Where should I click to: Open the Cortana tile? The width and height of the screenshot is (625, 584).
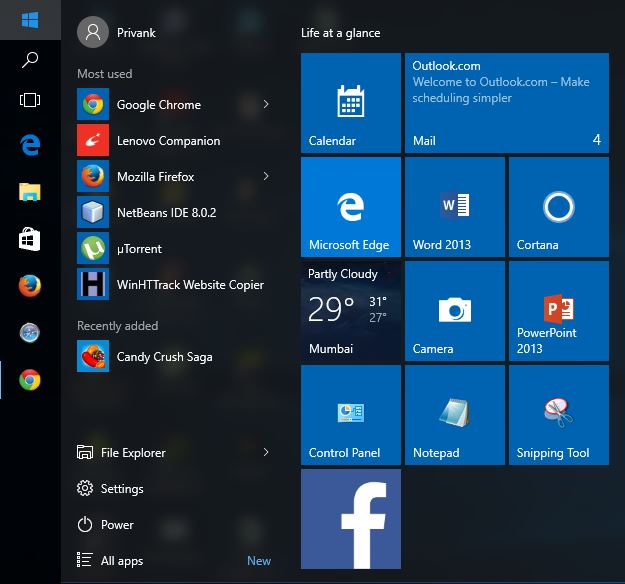pyautogui.click(x=559, y=207)
